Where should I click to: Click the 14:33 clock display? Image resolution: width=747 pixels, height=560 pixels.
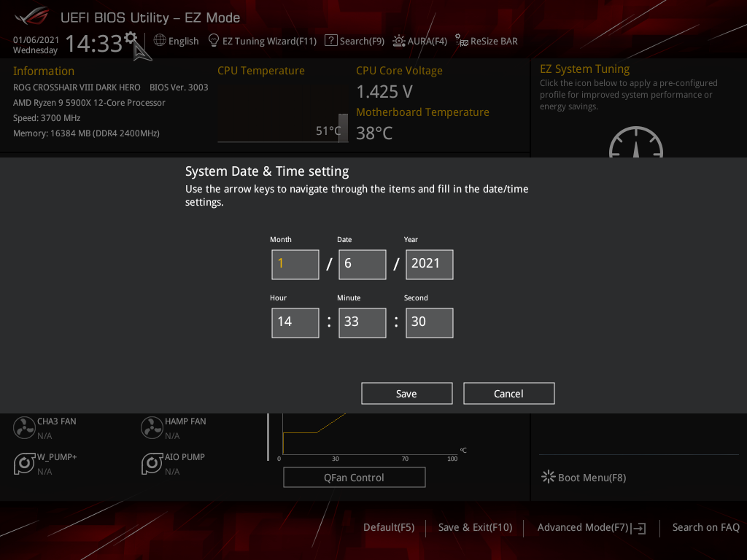(94, 43)
